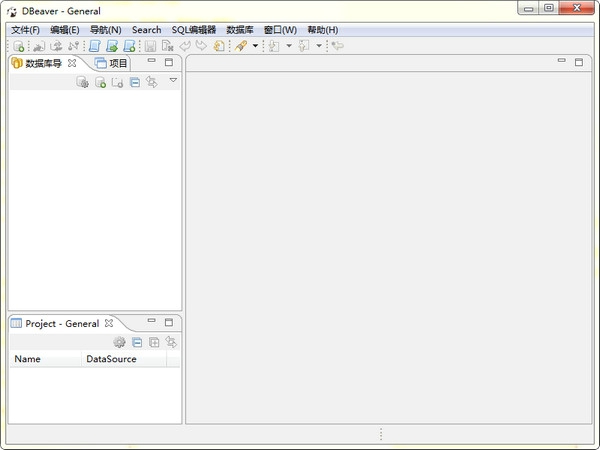Toggle link with editor in database navigator
The height and width of the screenshot is (450, 600).
pyautogui.click(x=152, y=82)
